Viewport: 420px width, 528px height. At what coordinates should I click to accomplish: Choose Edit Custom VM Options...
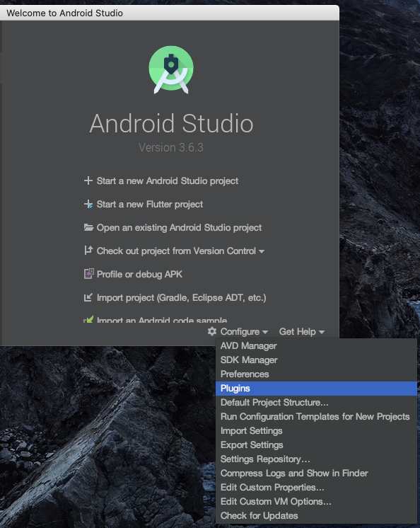coord(316,501)
